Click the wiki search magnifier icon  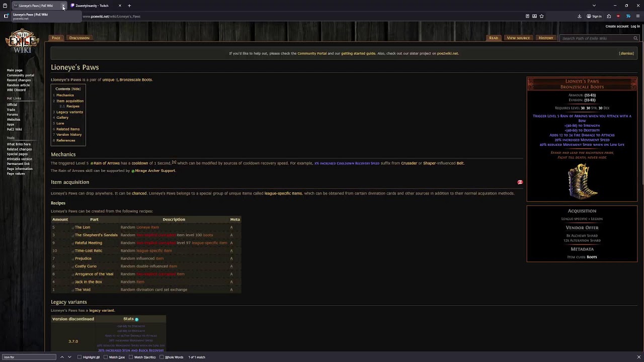pyautogui.click(x=635, y=38)
